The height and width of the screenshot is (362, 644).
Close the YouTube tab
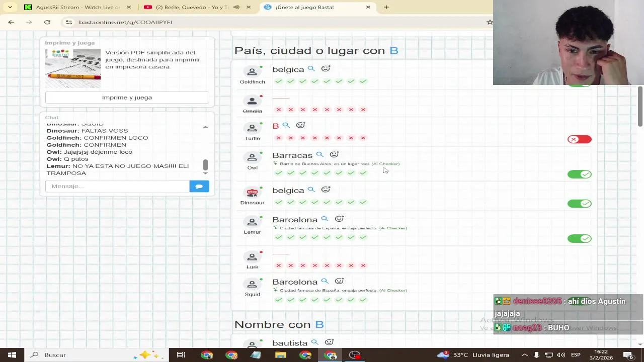tap(249, 7)
